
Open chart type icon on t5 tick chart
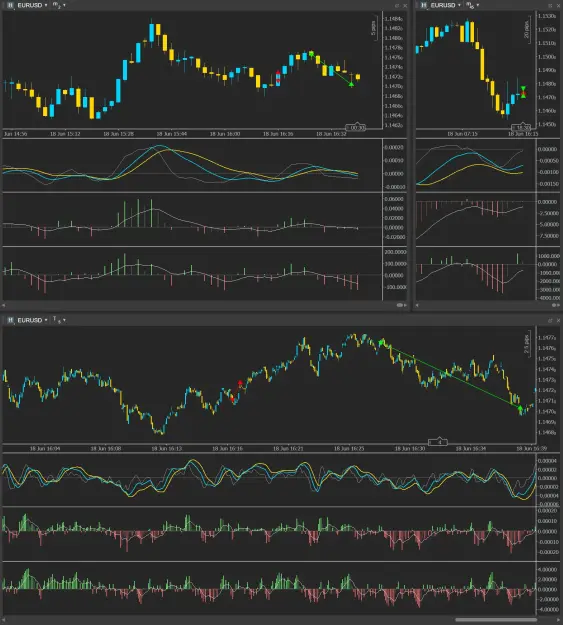pos(10,320)
